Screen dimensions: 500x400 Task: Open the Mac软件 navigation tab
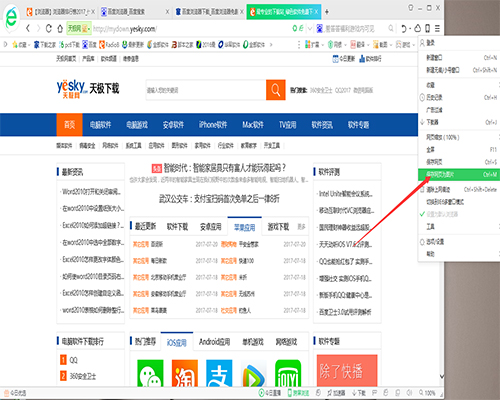[253, 125]
